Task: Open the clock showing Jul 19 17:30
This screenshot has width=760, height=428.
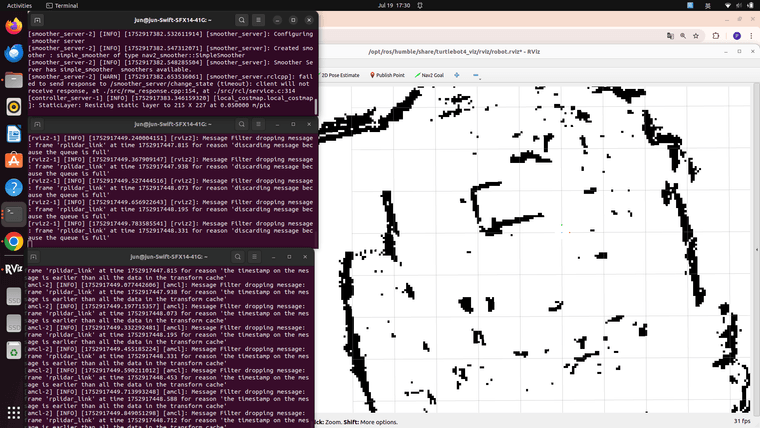Action: click(x=394, y=5)
